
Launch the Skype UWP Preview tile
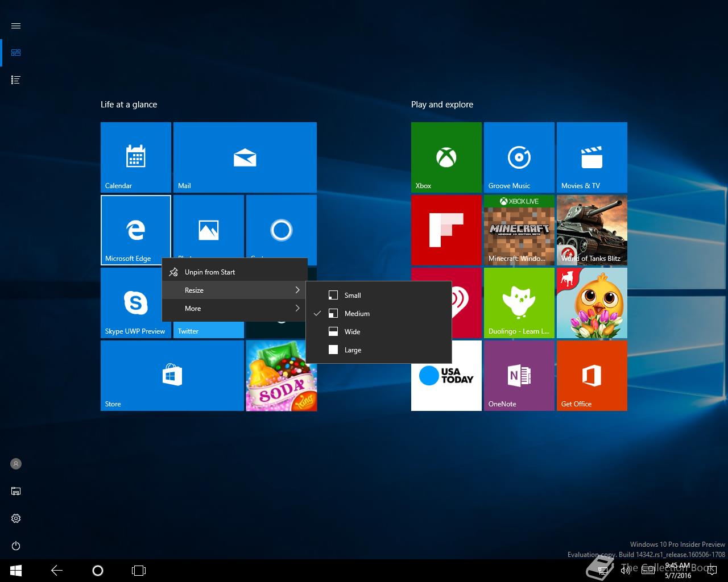tap(131, 303)
